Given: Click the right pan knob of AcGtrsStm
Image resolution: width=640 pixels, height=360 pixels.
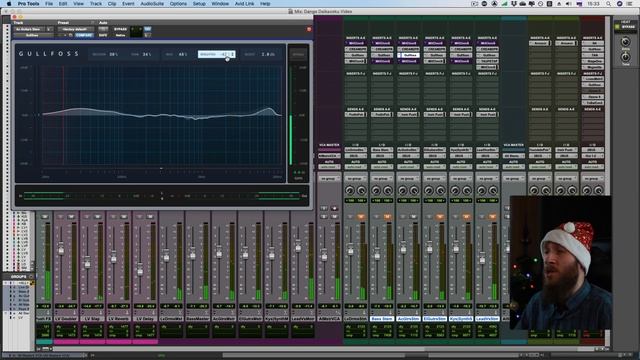Looking at the screenshot, I should (414, 191).
